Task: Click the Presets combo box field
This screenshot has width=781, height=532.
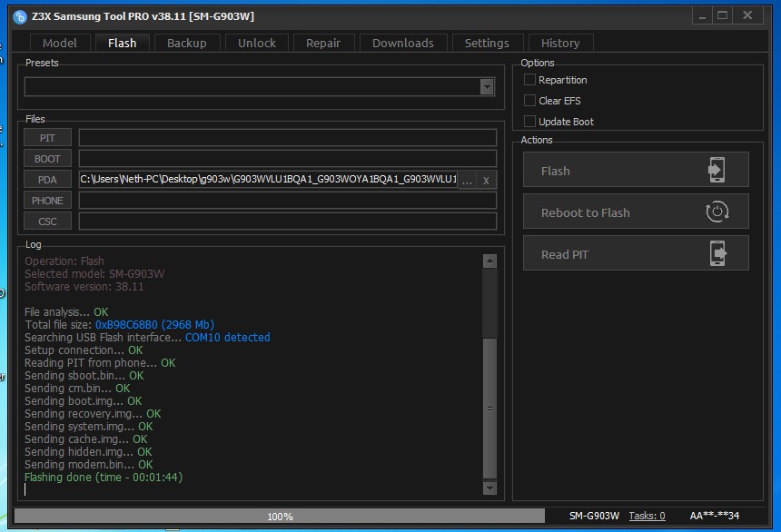Action: (259, 87)
